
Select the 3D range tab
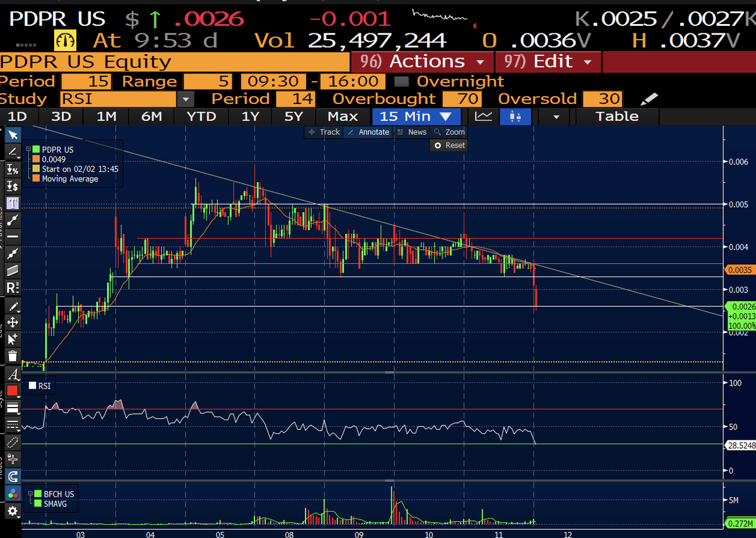pos(61,117)
